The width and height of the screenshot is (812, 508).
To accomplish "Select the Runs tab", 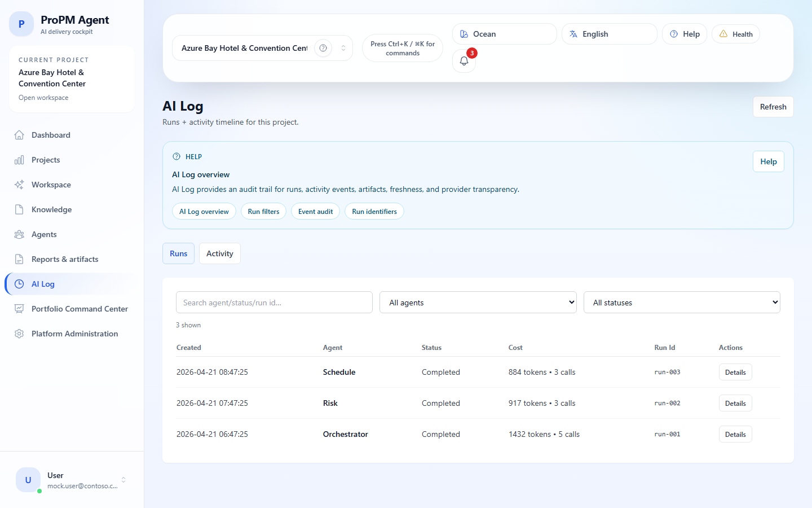I will 178,253.
